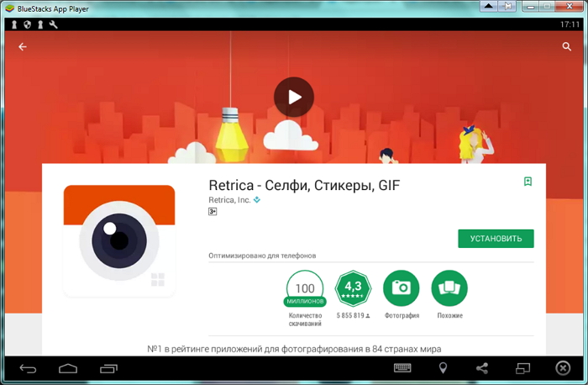This screenshot has height=385, width=588.
Task: Click the BlueStacks share icon
Action: click(482, 368)
